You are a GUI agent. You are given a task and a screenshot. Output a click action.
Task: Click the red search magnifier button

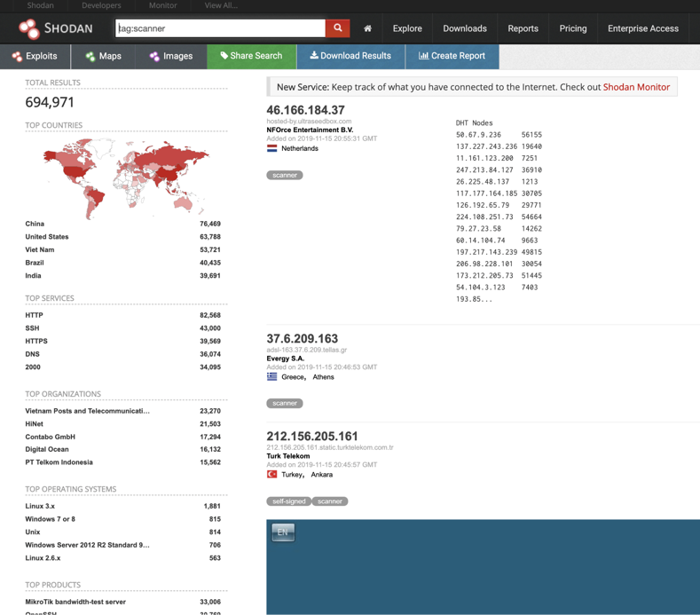[x=337, y=28]
